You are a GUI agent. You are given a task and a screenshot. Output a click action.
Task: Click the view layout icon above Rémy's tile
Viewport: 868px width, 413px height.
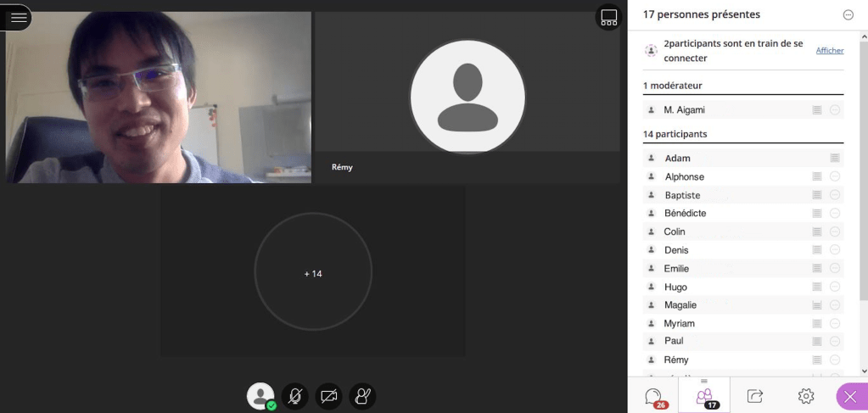pos(608,18)
